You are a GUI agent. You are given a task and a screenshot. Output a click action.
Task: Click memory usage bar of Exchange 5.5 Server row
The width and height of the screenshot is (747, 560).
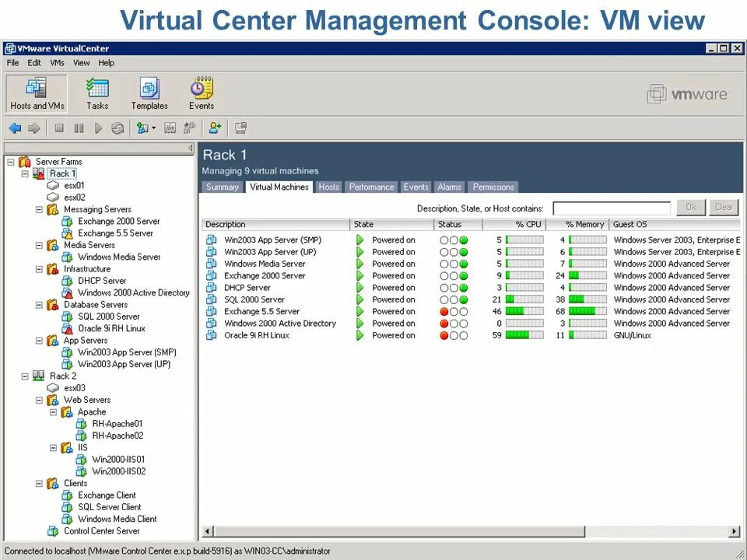[x=588, y=311]
